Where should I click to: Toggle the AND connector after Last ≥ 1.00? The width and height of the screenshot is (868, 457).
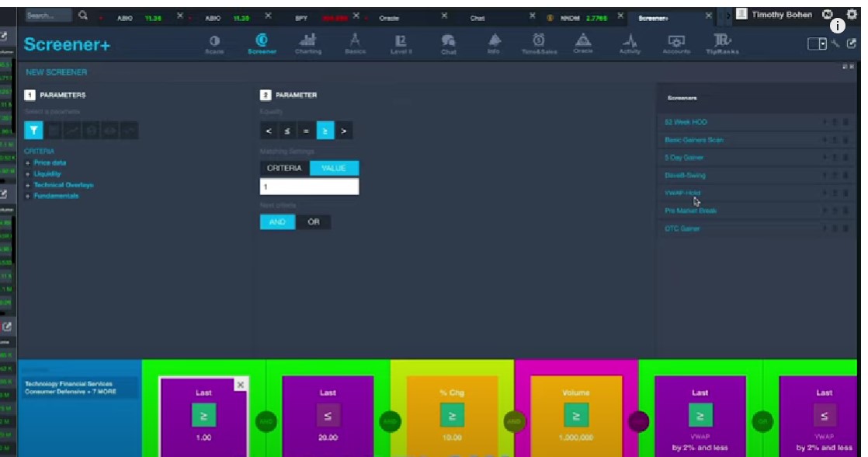pos(266,421)
